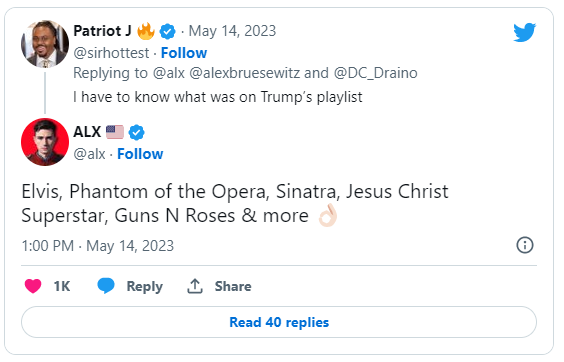This screenshot has height=362, width=564.
Task: Click ALX's blue verified checkmark
Action: 137,132
